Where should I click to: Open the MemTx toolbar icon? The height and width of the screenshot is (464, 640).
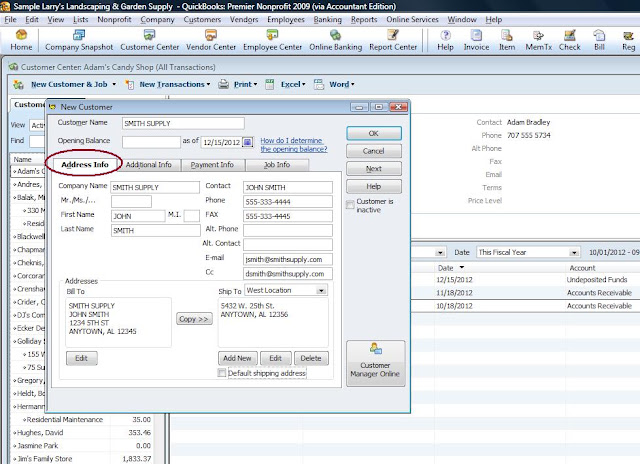pyautogui.click(x=538, y=40)
